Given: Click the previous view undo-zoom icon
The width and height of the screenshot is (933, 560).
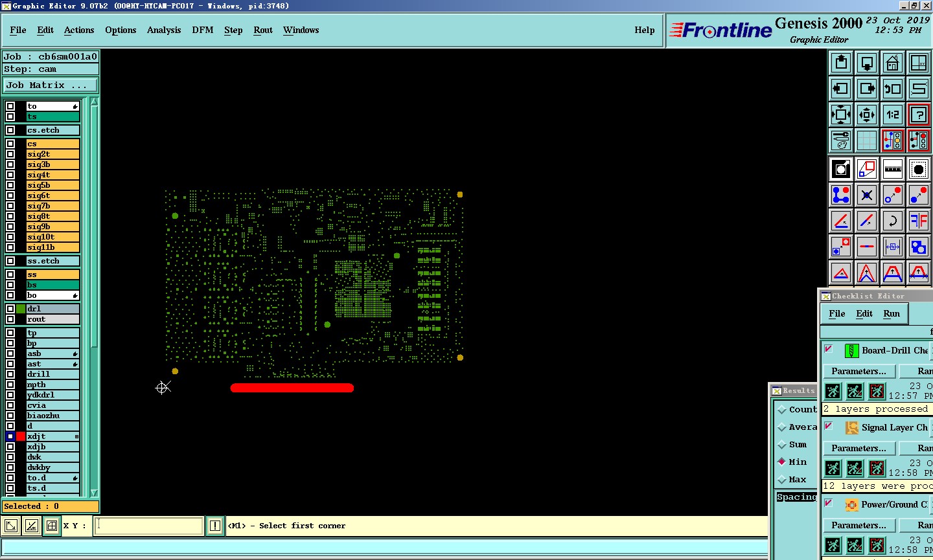Looking at the screenshot, I should 893,89.
